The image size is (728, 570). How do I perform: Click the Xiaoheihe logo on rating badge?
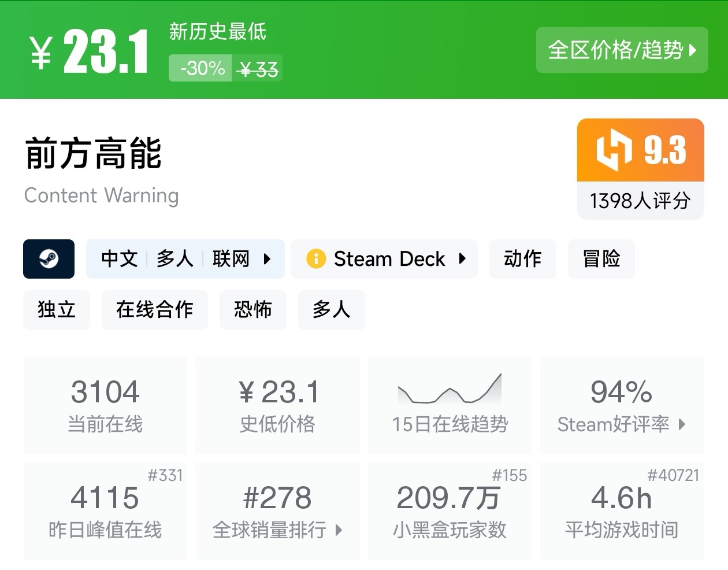(x=614, y=150)
